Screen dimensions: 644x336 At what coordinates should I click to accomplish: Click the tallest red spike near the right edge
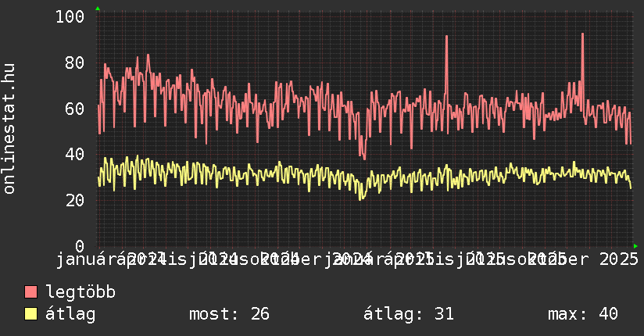pos(582,35)
